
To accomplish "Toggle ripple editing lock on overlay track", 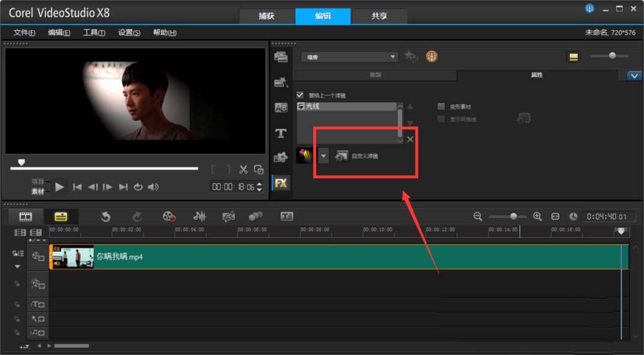I will [x=17, y=283].
